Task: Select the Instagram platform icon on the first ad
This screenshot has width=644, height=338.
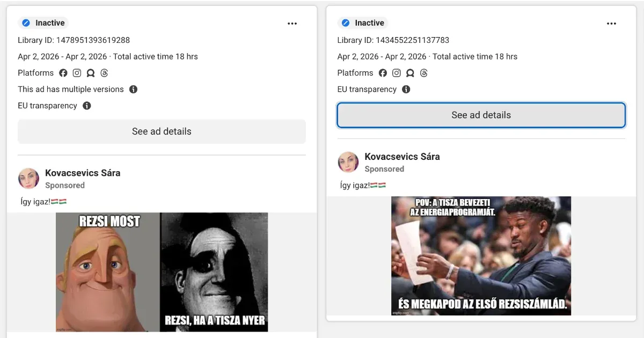Action: 77,72
